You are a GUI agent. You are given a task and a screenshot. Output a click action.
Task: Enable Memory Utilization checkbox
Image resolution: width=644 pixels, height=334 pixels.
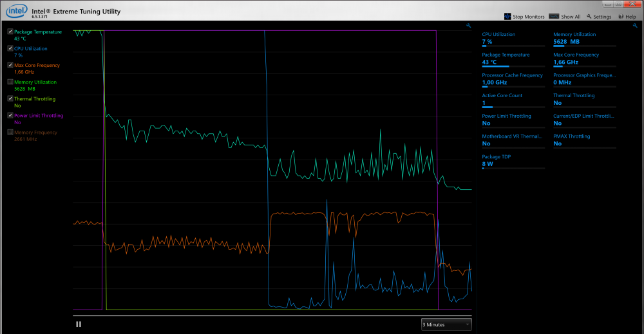(x=10, y=82)
